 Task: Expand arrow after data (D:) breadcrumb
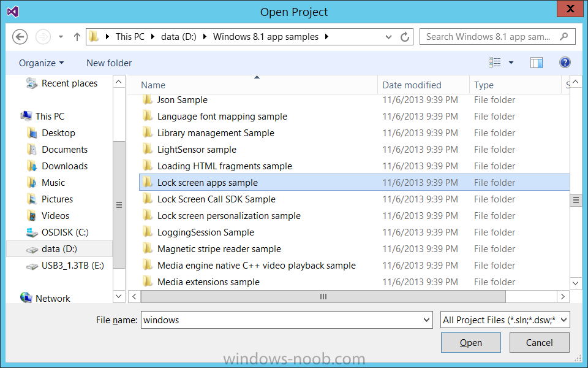pos(205,37)
